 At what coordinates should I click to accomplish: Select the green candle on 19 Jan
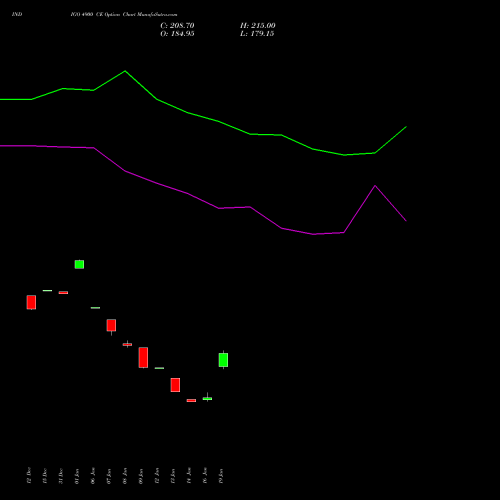(x=223, y=360)
